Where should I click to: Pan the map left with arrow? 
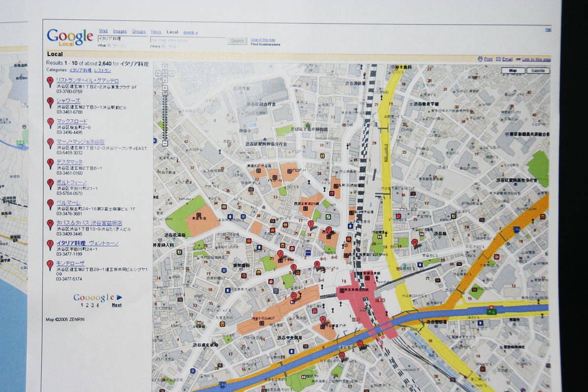point(158,74)
